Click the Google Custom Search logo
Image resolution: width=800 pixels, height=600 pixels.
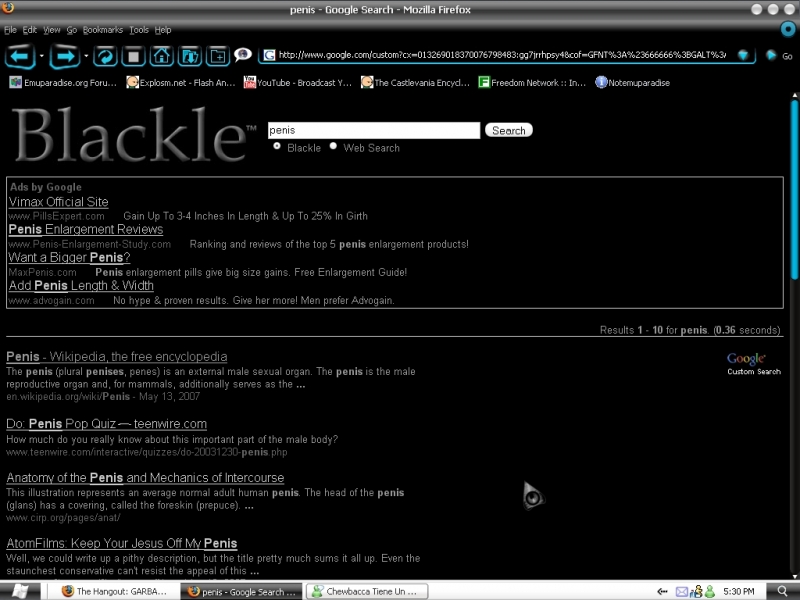click(754, 364)
